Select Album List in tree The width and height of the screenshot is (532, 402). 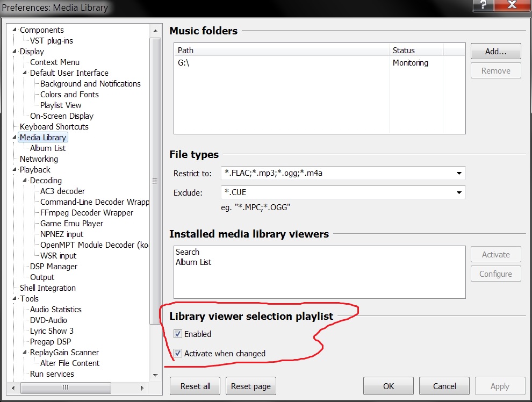pos(47,148)
